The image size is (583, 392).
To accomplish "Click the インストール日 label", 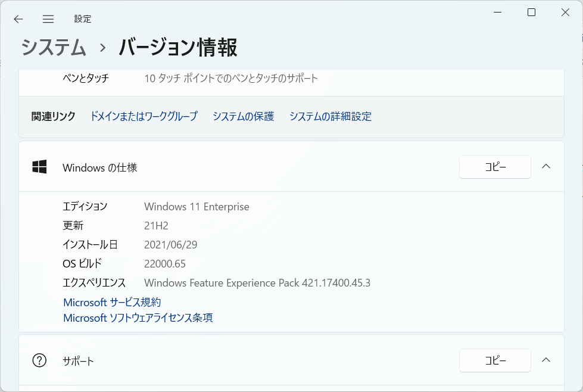I will point(90,245).
